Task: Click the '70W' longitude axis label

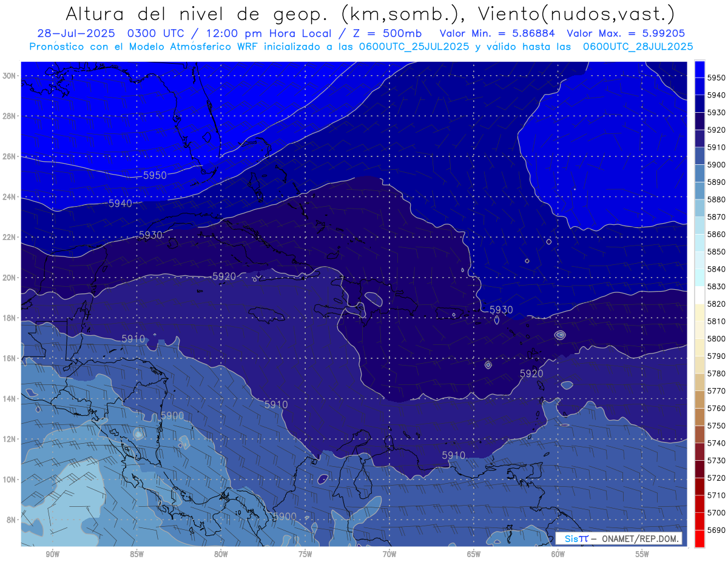Action: pos(389,555)
